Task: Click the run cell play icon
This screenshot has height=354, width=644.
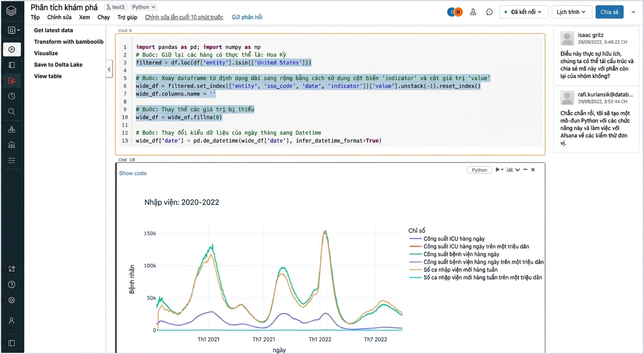Action: coord(498,170)
